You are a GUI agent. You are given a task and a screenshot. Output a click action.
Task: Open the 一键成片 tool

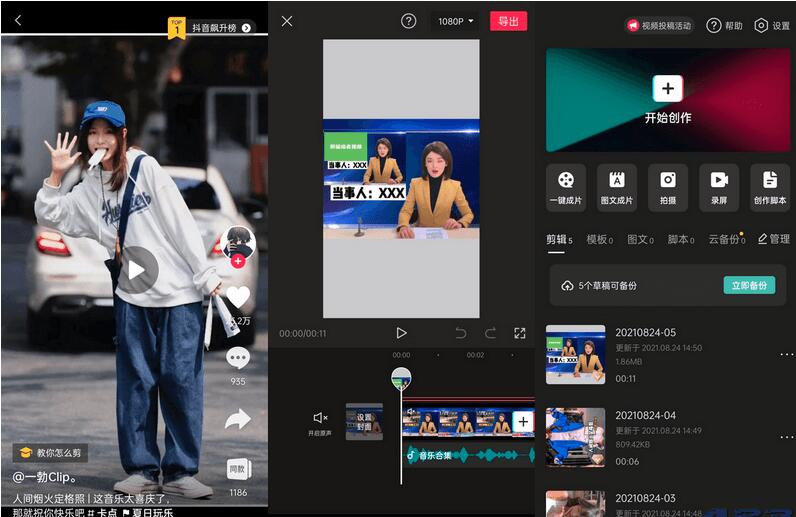point(566,188)
